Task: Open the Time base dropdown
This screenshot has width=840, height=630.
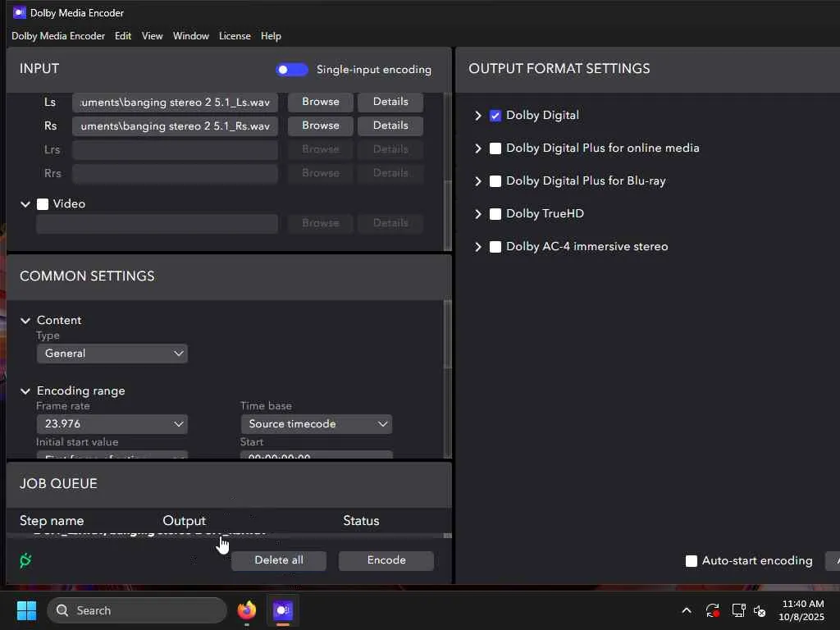Action: [317, 424]
